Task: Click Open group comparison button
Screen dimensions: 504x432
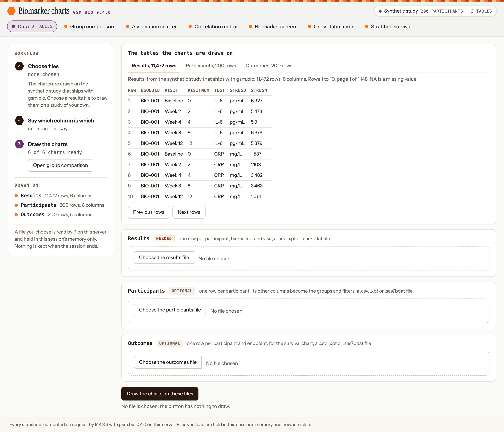Action: (61, 165)
